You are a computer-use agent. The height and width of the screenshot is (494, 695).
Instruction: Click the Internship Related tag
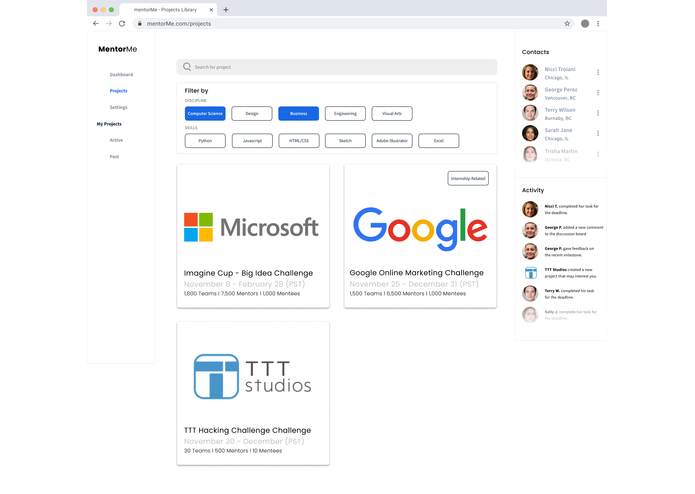tap(468, 178)
